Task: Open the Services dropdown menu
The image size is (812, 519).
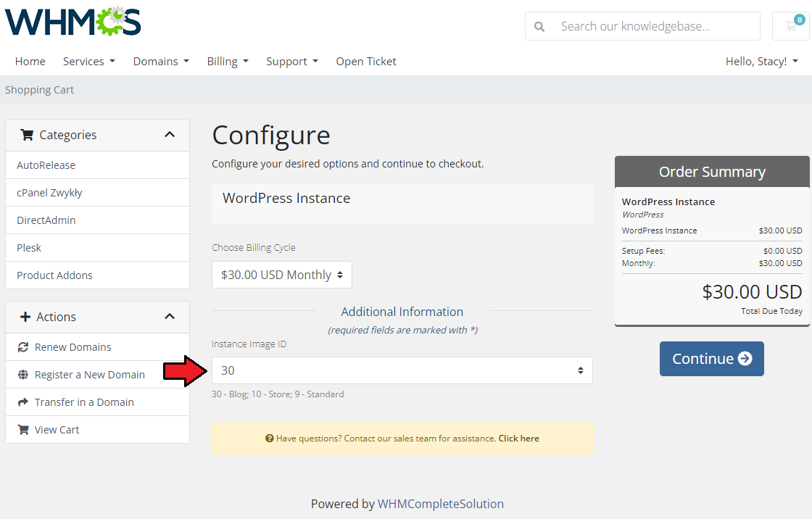Action: [89, 61]
